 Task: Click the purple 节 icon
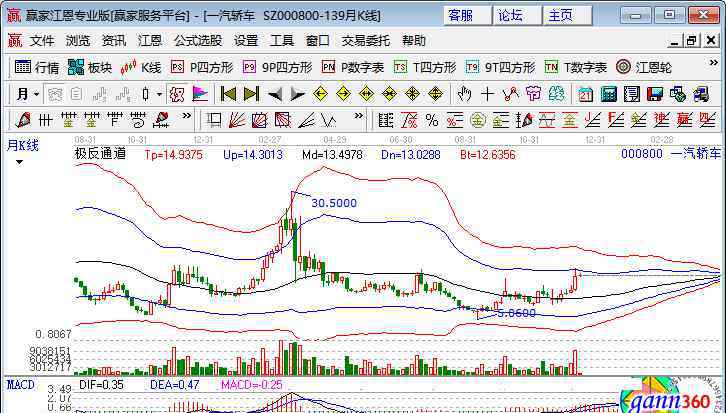click(533, 94)
